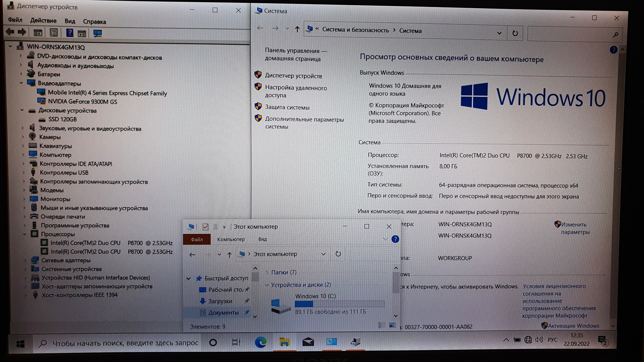Open Защита системы link

(287, 107)
